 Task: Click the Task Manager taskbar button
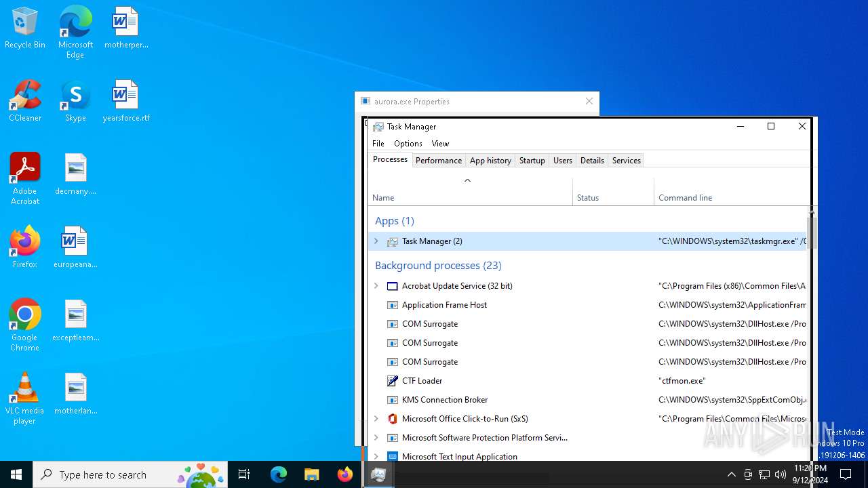[x=378, y=474]
